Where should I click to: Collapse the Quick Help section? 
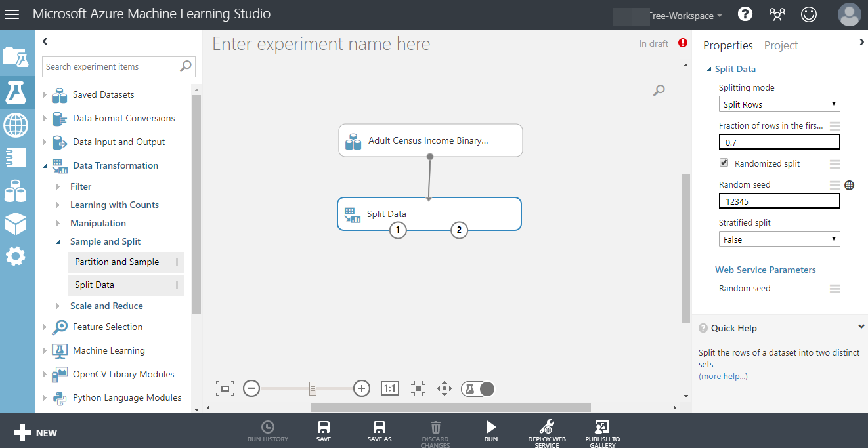coord(861,327)
